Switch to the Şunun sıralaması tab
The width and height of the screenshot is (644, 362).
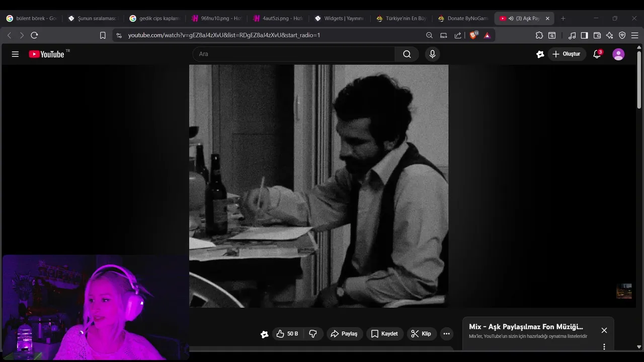pyautogui.click(x=93, y=18)
